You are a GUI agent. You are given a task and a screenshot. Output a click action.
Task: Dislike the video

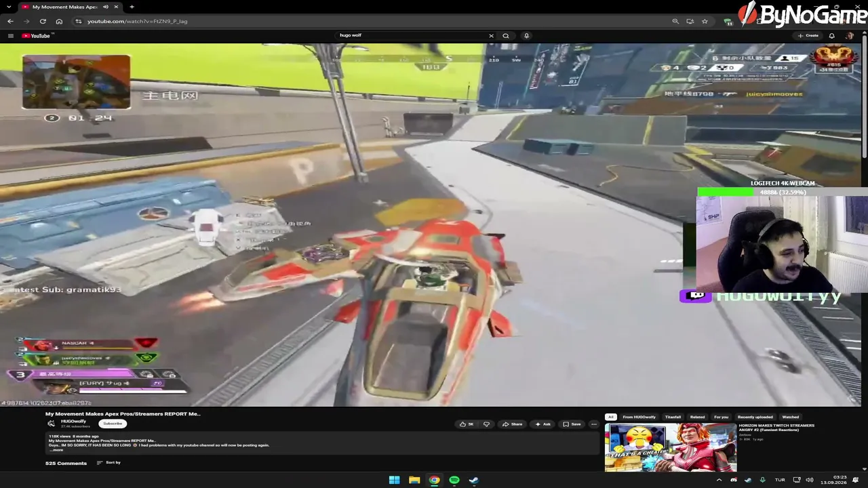coord(486,424)
